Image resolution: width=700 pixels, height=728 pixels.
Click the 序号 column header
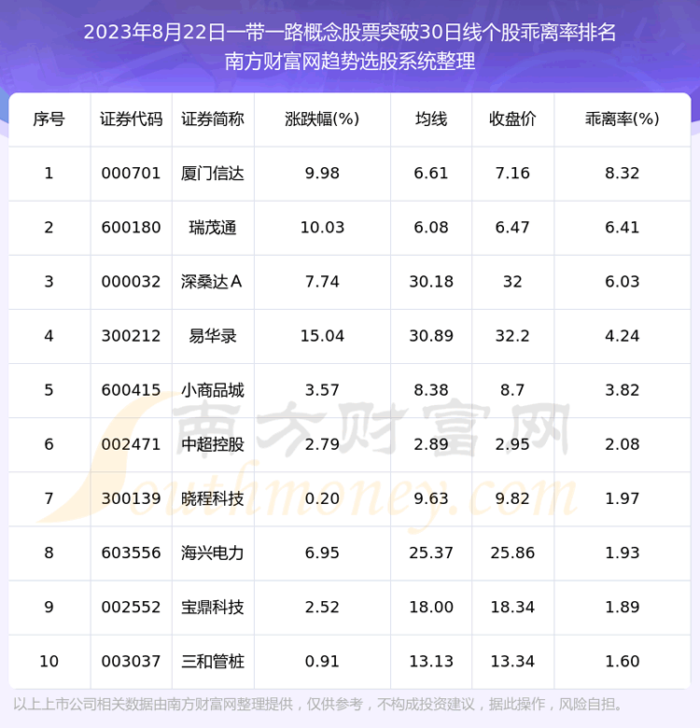[49, 119]
